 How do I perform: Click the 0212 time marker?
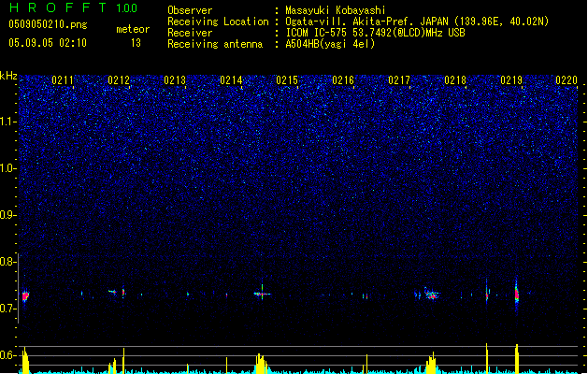point(119,80)
